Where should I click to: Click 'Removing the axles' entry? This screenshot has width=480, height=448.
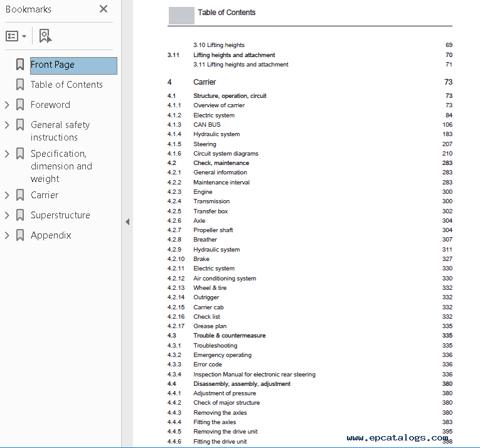(x=220, y=413)
